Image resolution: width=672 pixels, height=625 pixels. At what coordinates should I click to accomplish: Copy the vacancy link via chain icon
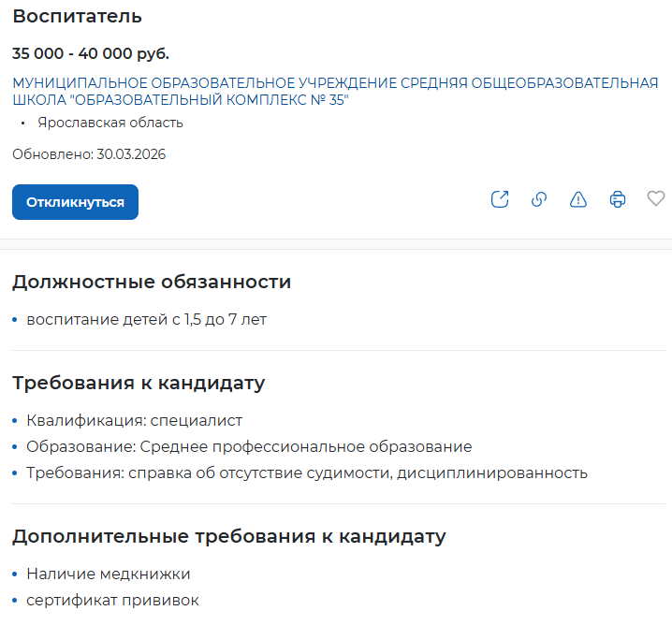click(539, 199)
